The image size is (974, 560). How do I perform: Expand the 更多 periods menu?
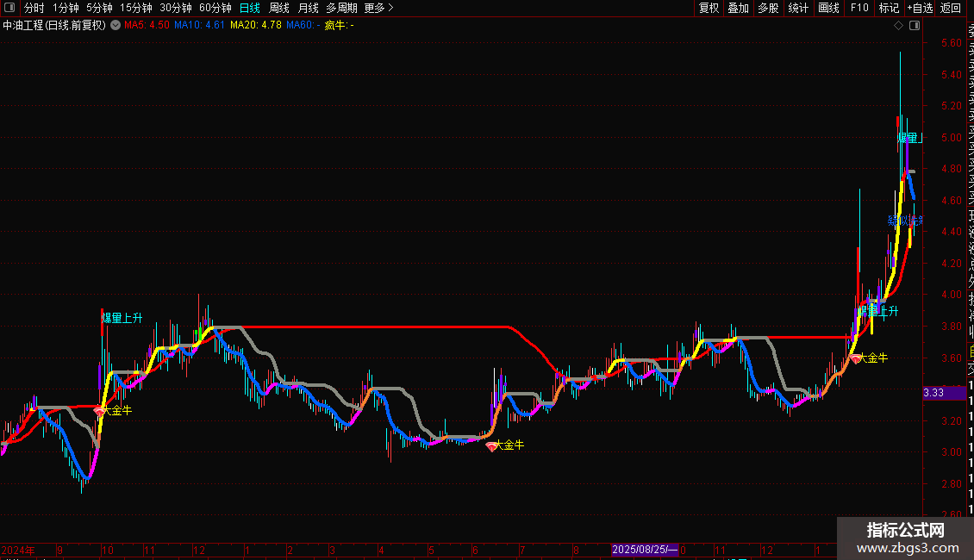pyautogui.click(x=378, y=8)
